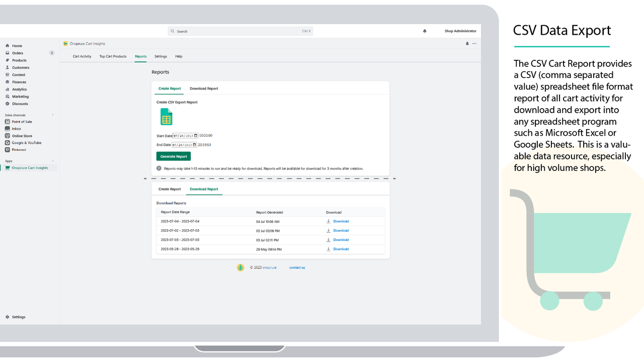Viewport: 644px width, 362px height.
Task: Open the Marketing section
Action: point(21,97)
